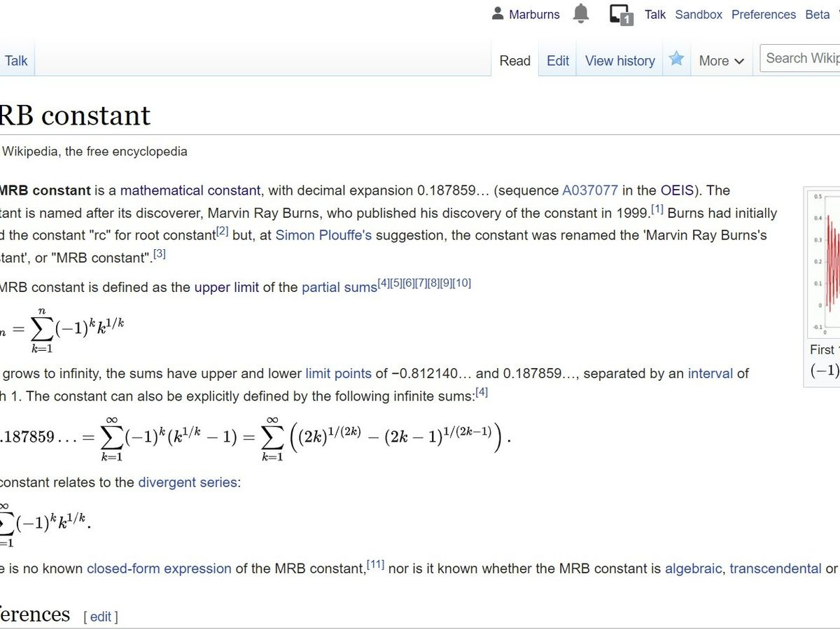Open the closed-form expression link
The width and height of the screenshot is (840, 630).
(159, 568)
